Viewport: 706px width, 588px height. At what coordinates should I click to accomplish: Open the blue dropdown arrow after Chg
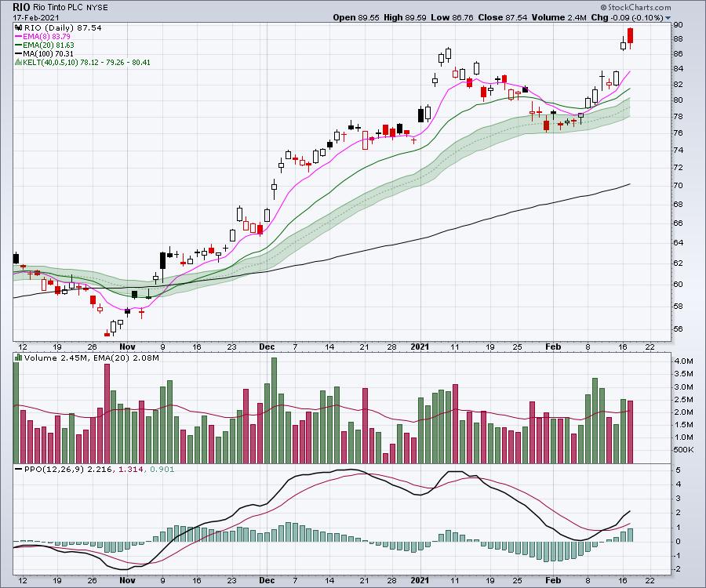(x=668, y=17)
